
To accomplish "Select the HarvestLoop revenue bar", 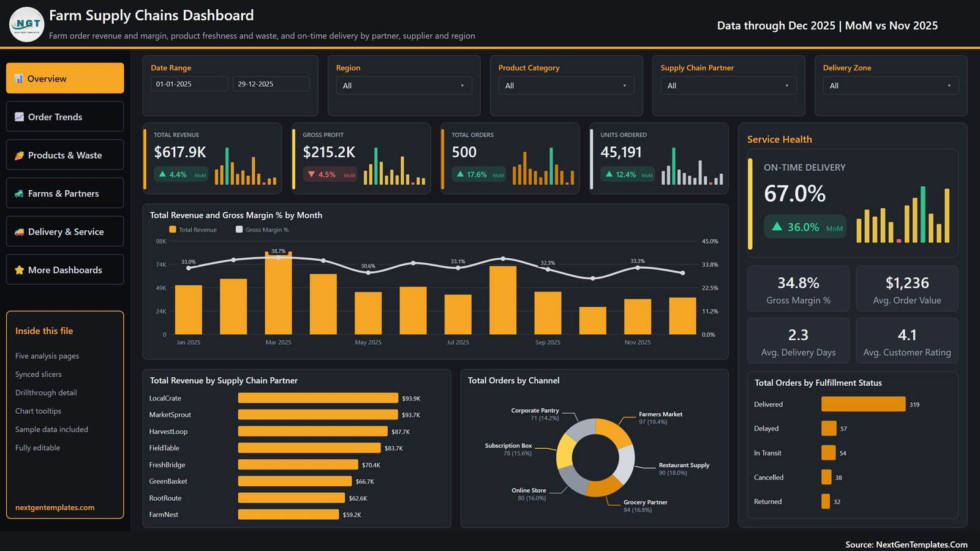I will (x=313, y=432).
